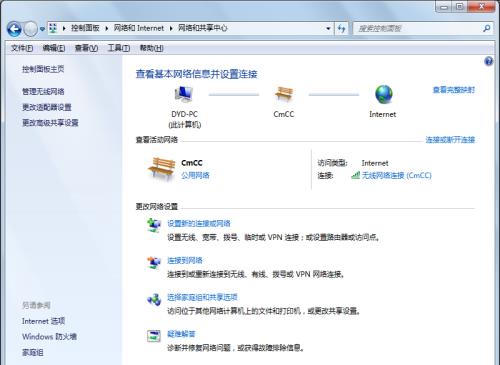Click 连接或断开连接 link
500x365 pixels.
pyautogui.click(x=450, y=139)
